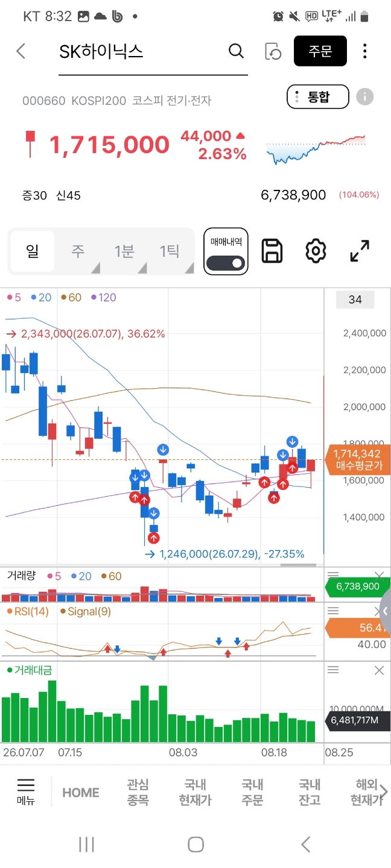This screenshot has height=868, width=391.
Task: Select the 일 daily chart tab
Action: (x=33, y=251)
